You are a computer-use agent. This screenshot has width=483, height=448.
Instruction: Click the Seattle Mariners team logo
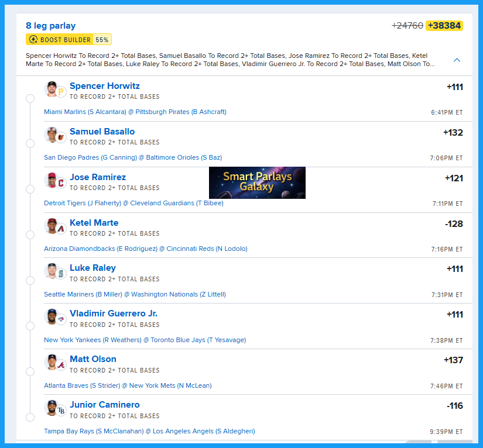pyautogui.click(x=61, y=274)
